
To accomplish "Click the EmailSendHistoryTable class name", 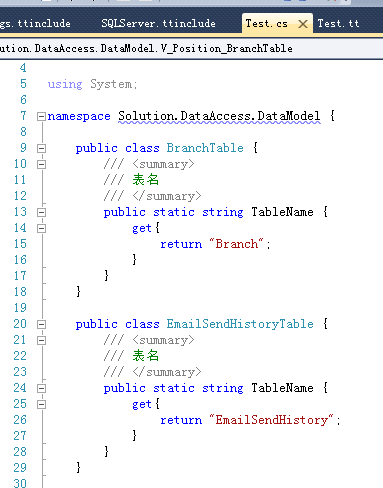I will click(x=240, y=324).
